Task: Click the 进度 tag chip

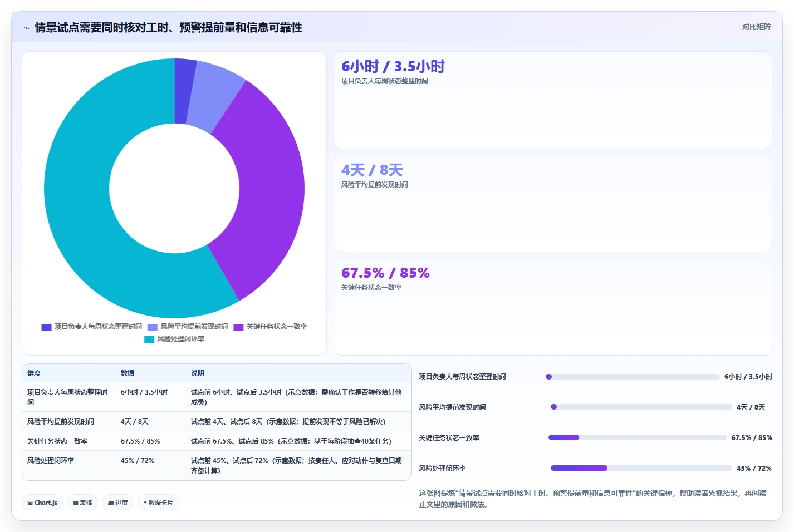Action: tap(117, 503)
